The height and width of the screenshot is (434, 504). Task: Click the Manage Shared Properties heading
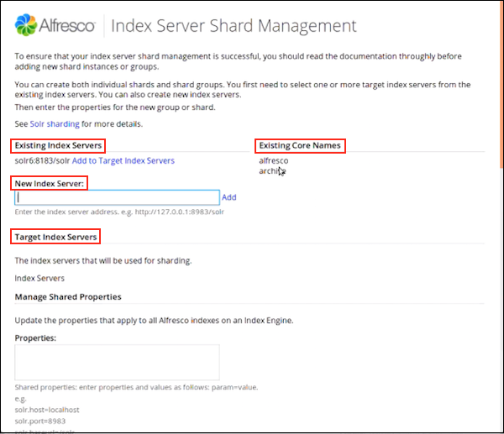pos(68,297)
